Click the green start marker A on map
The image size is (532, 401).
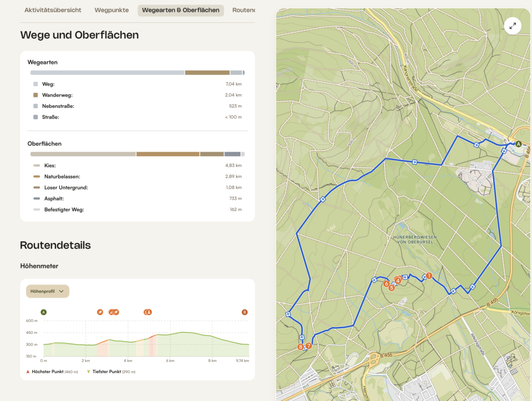(518, 144)
